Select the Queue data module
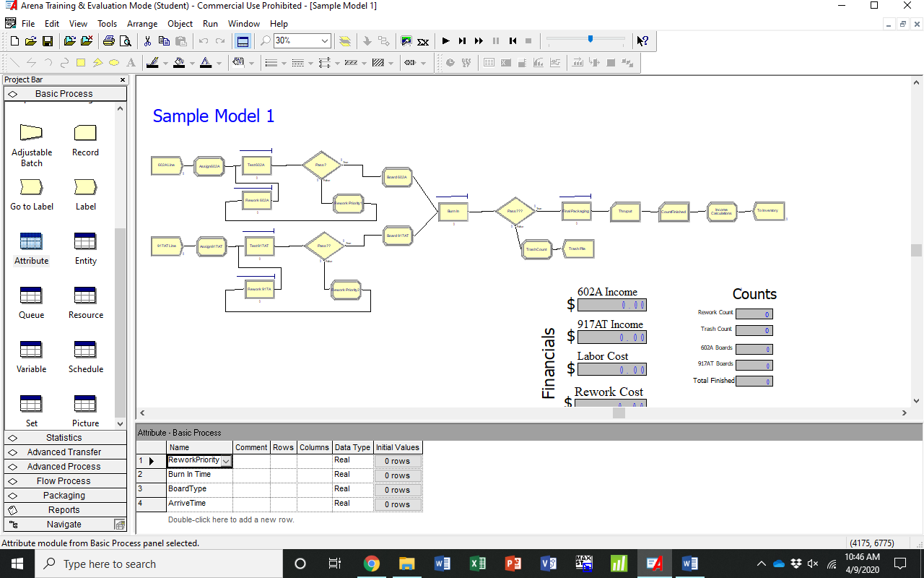This screenshot has height=578, width=924. point(31,296)
